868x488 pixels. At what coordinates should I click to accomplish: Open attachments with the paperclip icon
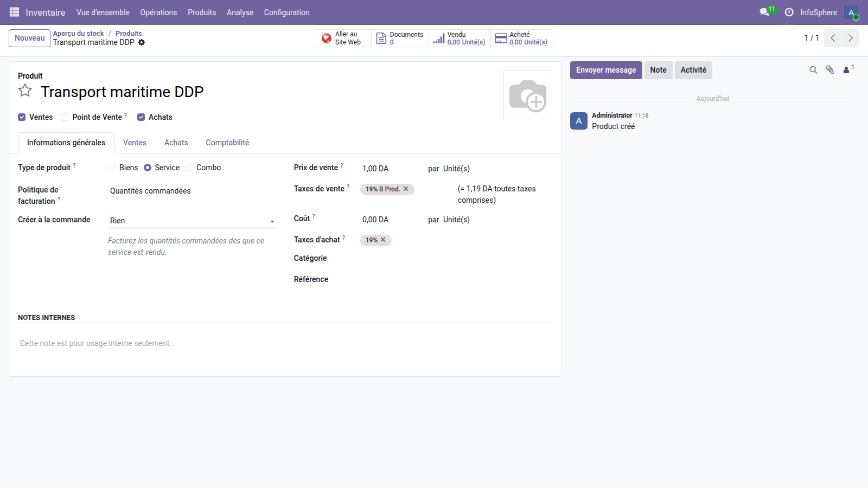pos(829,70)
